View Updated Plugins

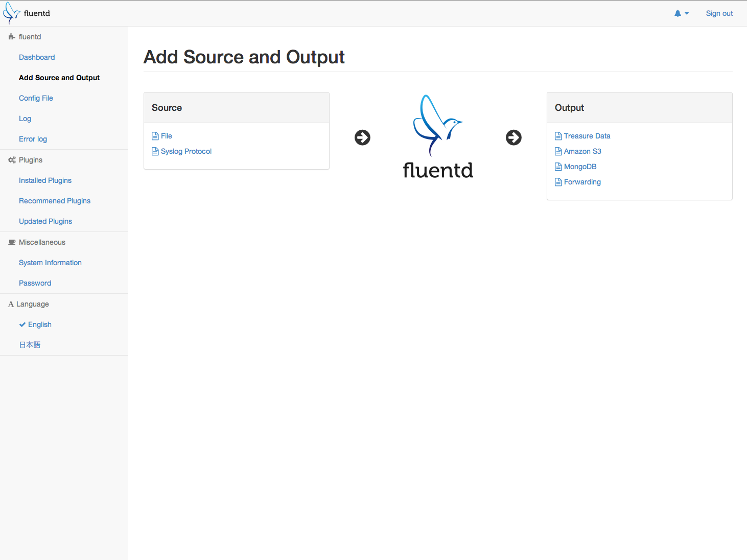pyautogui.click(x=45, y=221)
